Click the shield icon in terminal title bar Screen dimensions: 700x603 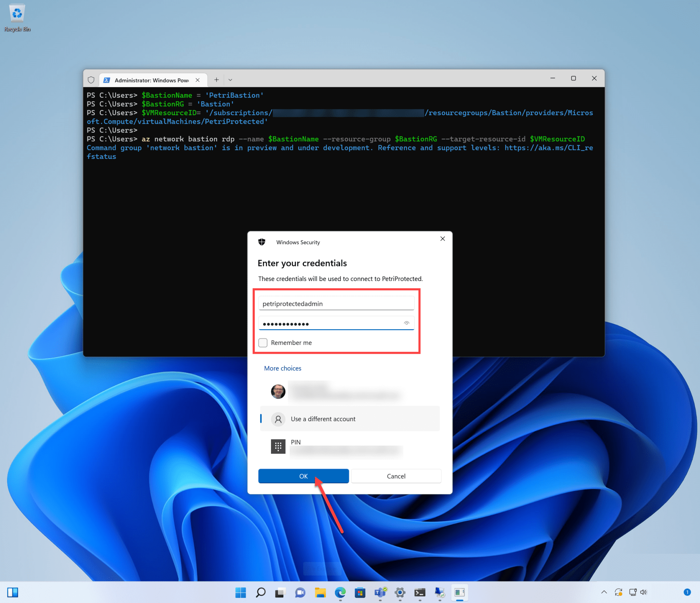[91, 80]
